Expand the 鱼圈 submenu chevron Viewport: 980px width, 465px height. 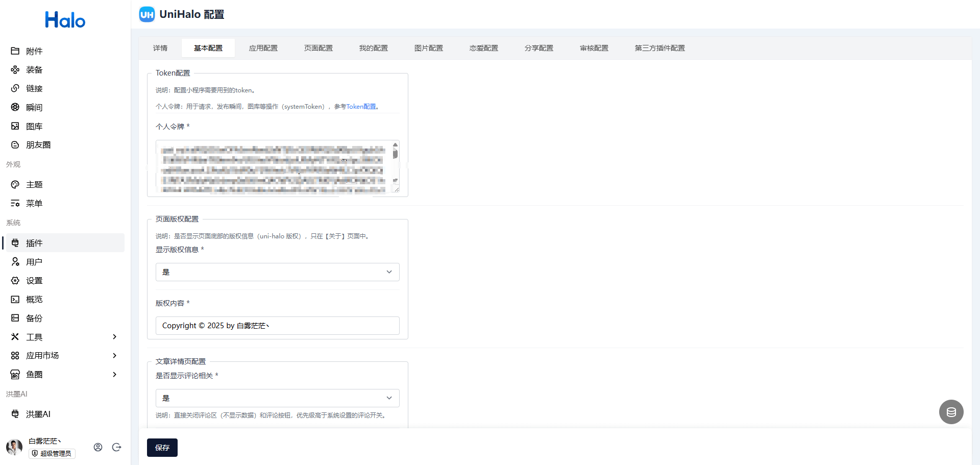pos(115,375)
